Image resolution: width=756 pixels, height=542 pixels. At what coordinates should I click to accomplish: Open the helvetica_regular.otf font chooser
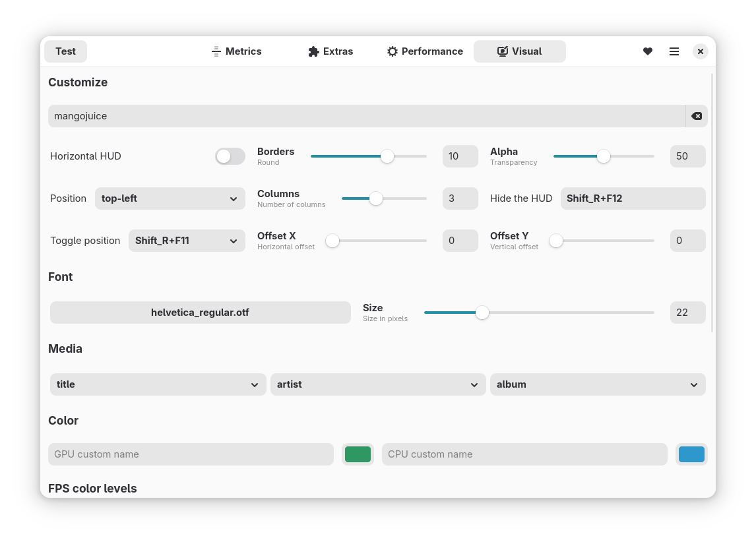[201, 313]
